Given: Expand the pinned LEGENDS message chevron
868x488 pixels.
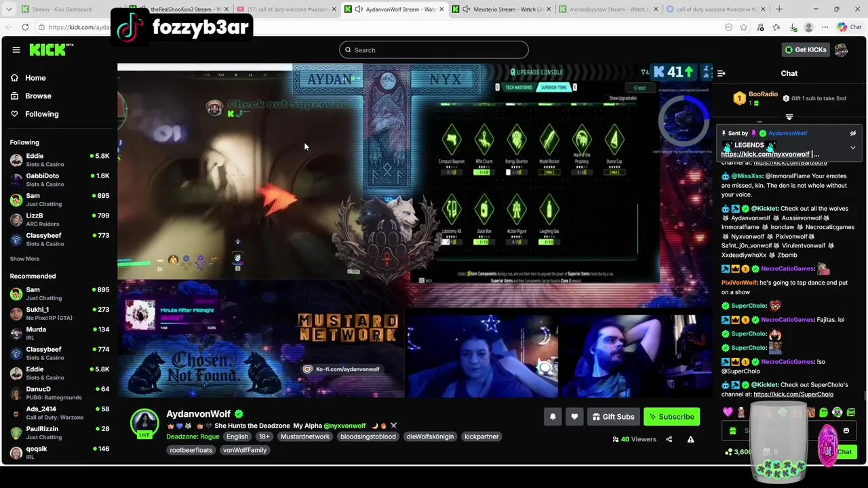Looking at the screenshot, I should tap(853, 148).
